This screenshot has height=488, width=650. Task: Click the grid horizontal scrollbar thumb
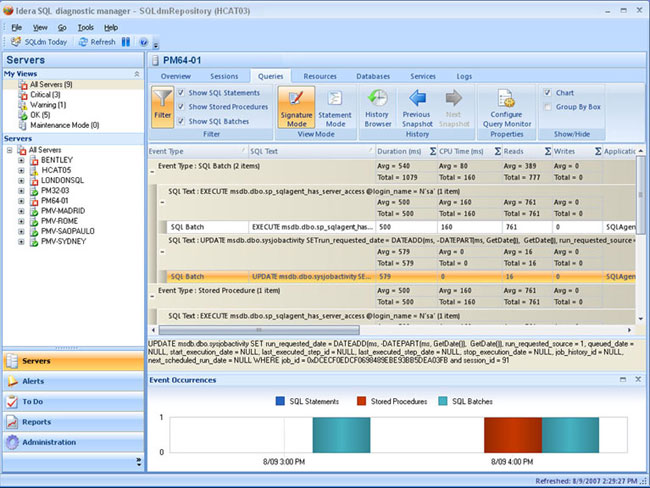click(259, 330)
